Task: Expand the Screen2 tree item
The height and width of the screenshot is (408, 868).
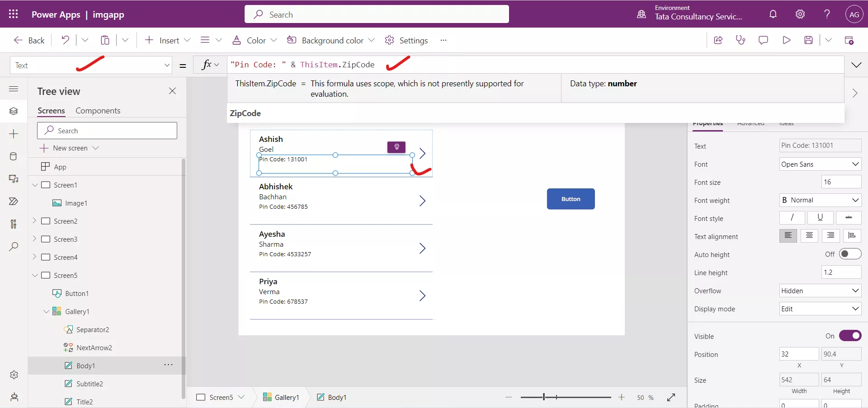Action: click(35, 221)
